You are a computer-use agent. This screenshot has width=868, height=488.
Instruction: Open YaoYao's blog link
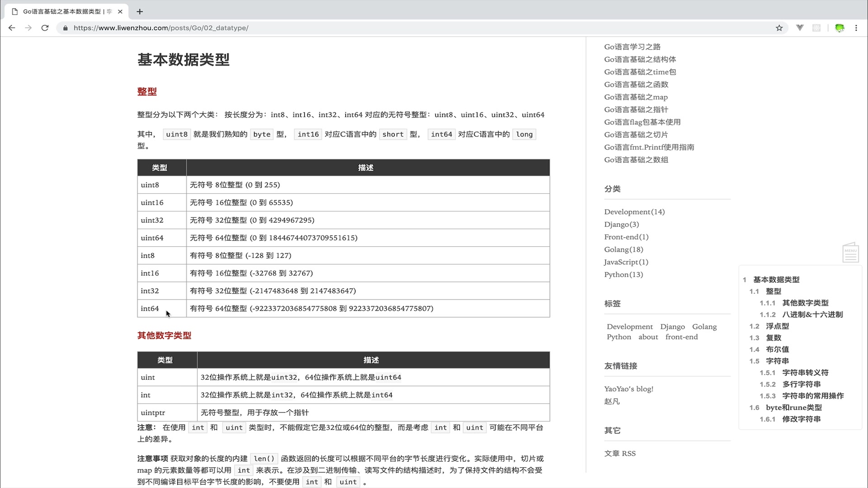(x=629, y=389)
